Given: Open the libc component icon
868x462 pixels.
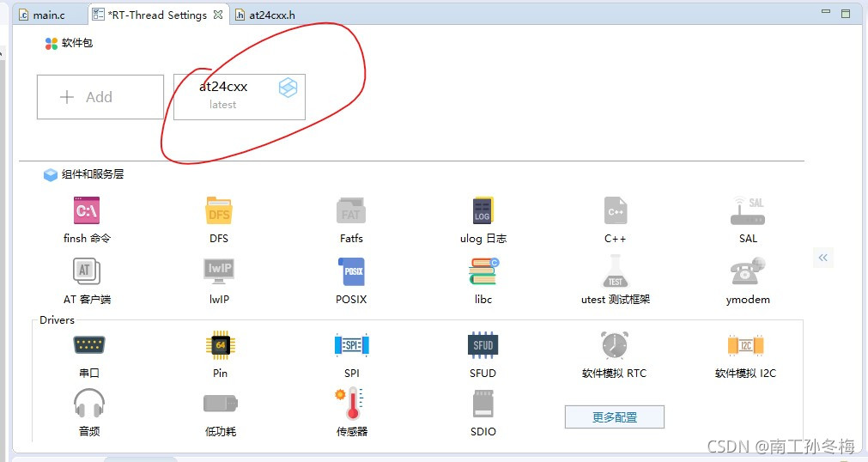Looking at the screenshot, I should pyautogui.click(x=483, y=271).
